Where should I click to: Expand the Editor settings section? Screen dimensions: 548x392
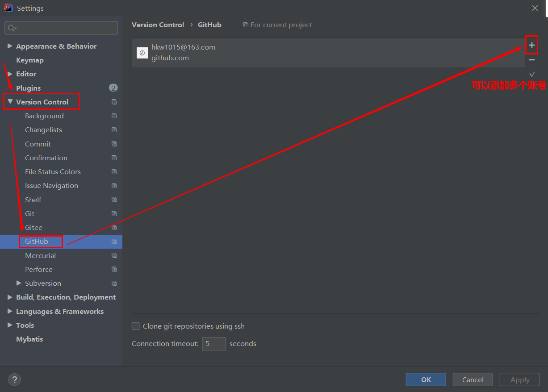[10, 74]
